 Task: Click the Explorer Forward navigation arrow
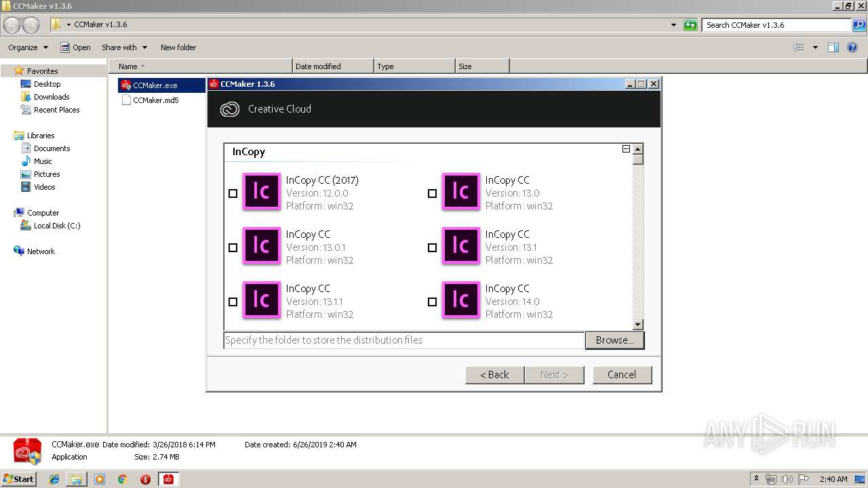tap(31, 25)
